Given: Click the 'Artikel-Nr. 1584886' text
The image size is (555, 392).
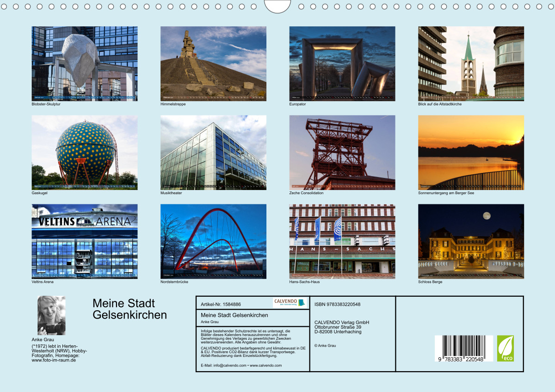Looking at the screenshot, I should pyautogui.click(x=221, y=305).
